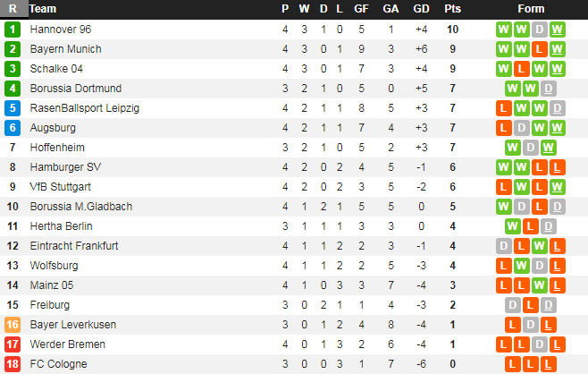Click the Form column header

pos(531,9)
